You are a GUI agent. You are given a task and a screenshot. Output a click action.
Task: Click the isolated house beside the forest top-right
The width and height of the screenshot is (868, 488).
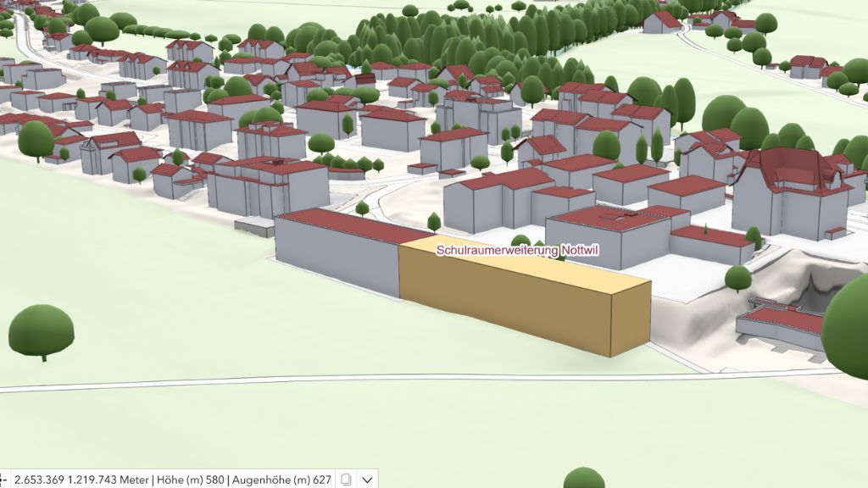pos(661,21)
